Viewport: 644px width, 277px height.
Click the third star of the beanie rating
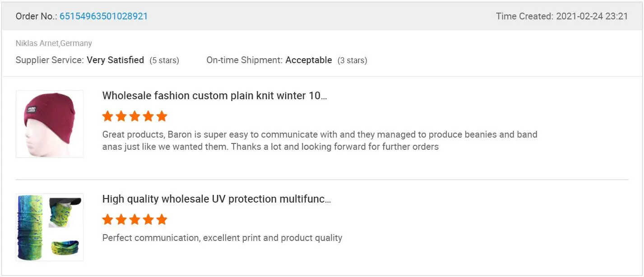(x=134, y=116)
